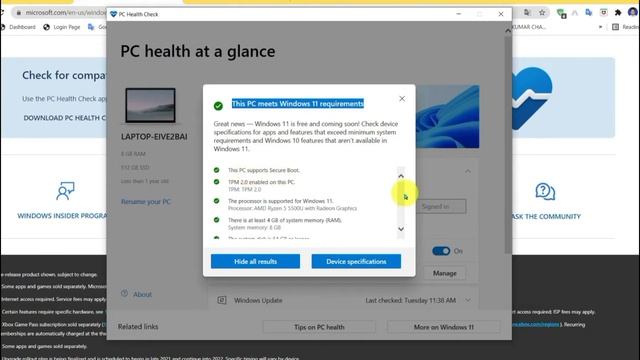The image size is (640, 360).
Task: Click the browser profile avatar
Action: (633, 13)
